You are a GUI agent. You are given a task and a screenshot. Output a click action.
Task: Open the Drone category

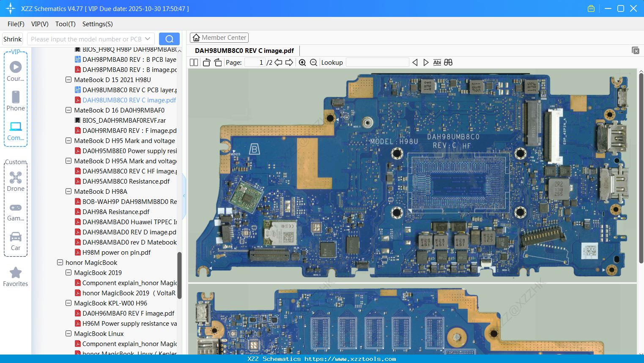(16, 181)
